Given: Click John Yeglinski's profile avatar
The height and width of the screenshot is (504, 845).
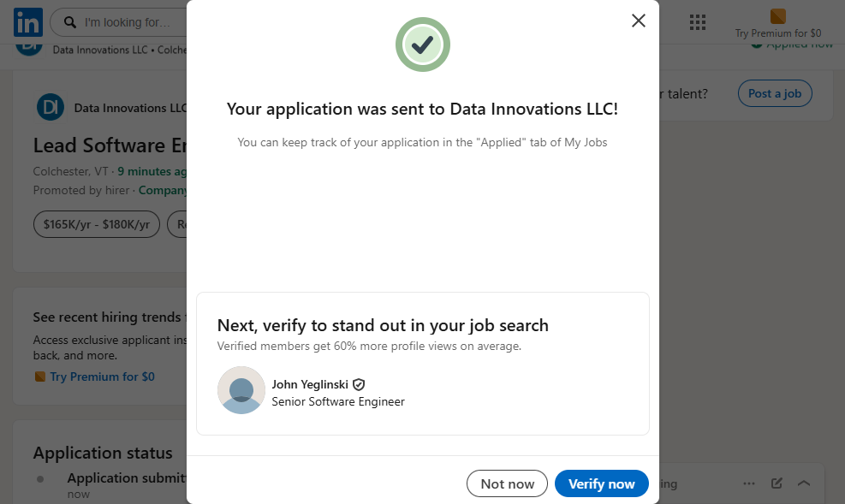Looking at the screenshot, I should 241,391.
